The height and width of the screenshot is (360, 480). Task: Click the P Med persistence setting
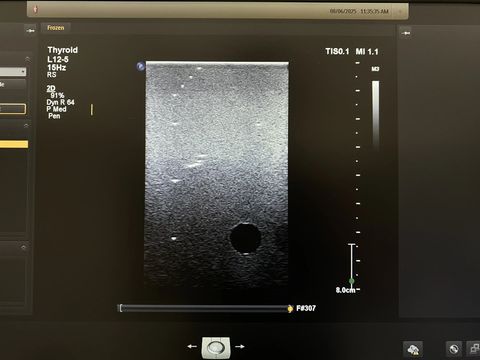pyautogui.click(x=56, y=109)
